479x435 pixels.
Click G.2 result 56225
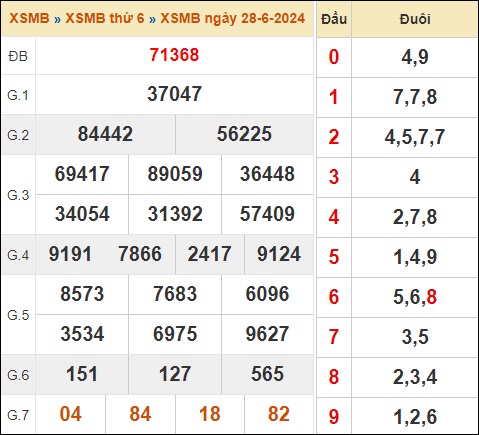244,134
